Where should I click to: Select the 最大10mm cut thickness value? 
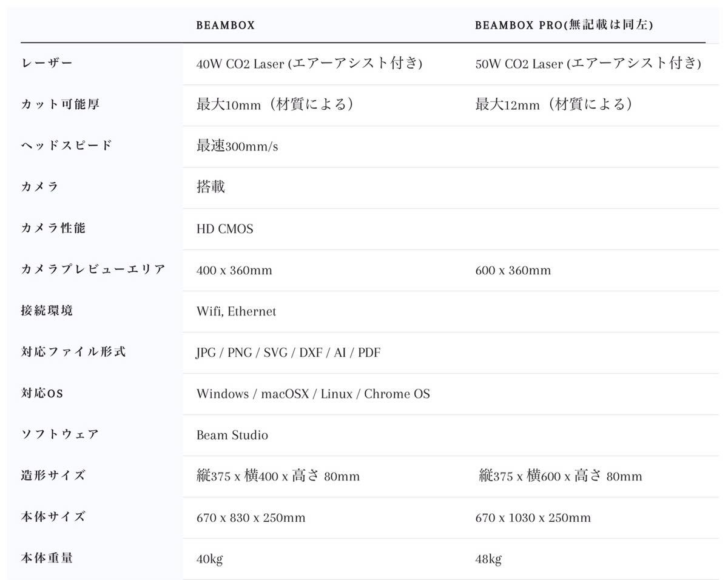[x=275, y=104]
